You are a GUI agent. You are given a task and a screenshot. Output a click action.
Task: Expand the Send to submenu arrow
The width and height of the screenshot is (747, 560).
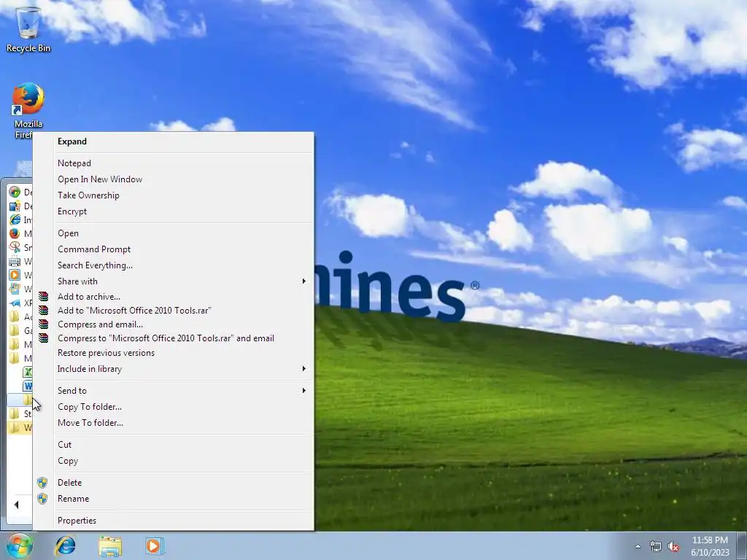pos(304,391)
